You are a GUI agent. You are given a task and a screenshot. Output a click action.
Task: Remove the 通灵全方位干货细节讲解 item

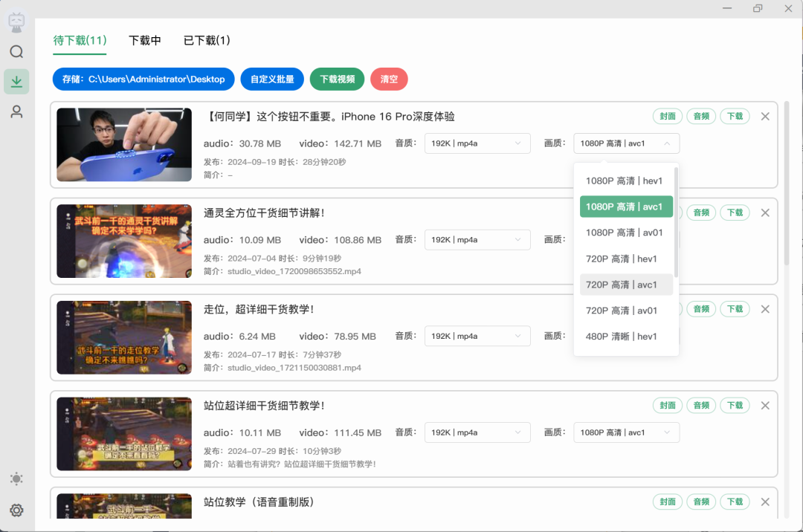point(765,213)
